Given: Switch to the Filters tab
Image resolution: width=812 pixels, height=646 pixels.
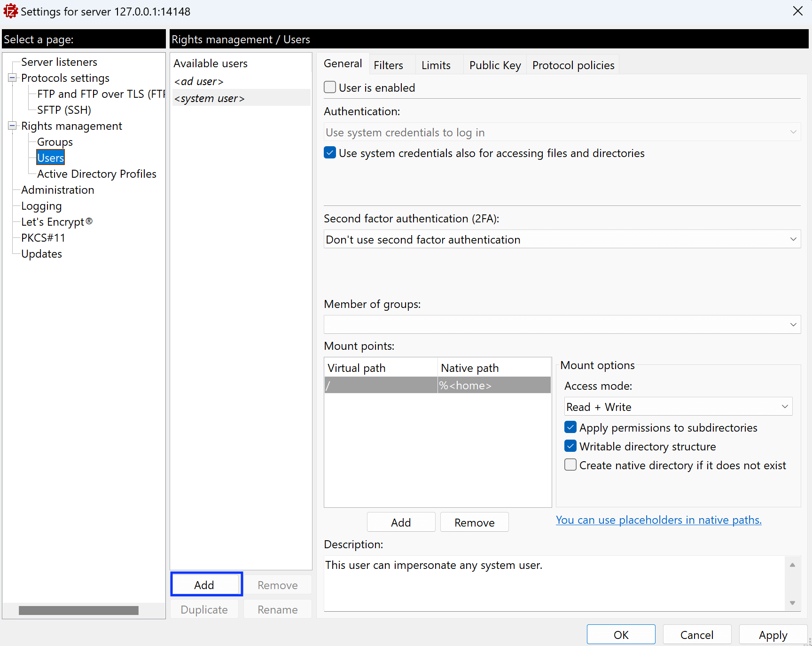Looking at the screenshot, I should coord(388,65).
